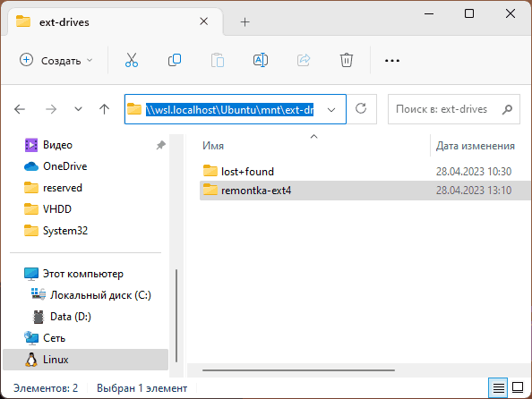Close the ext-drives tab
Viewport: 532px width, 399px height.
tap(204, 21)
